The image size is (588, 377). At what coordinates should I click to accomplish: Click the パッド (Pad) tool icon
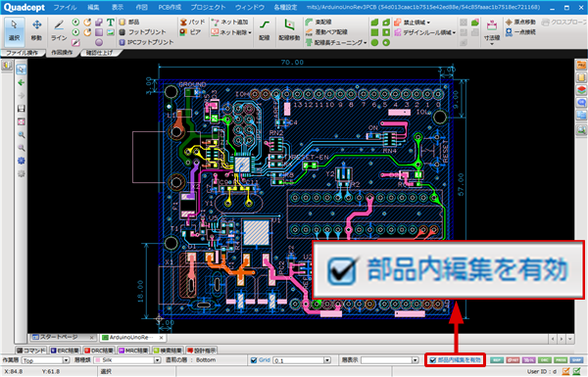[183, 23]
